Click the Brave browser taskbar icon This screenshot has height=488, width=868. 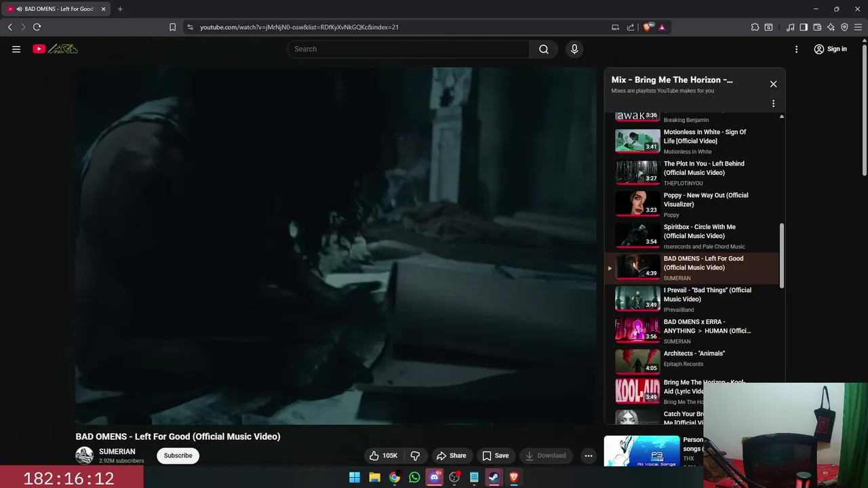(514, 477)
